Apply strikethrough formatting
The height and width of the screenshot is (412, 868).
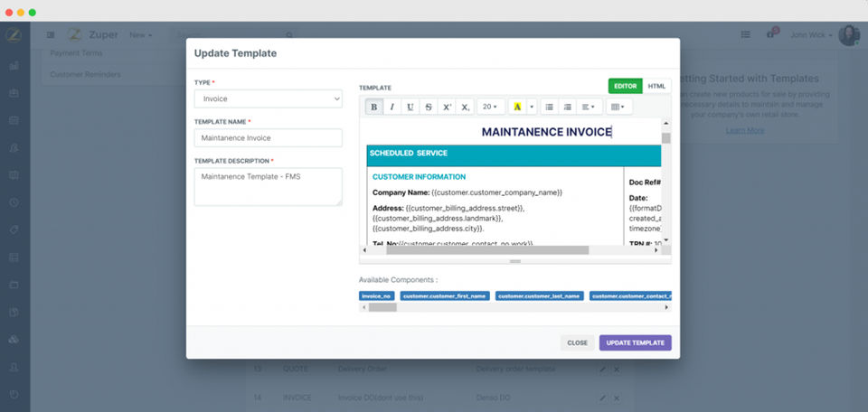click(x=429, y=107)
